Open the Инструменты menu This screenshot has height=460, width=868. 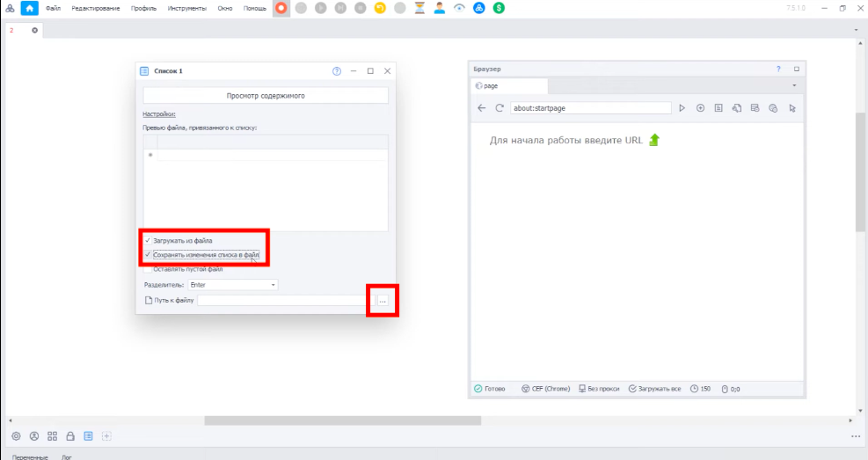[x=187, y=8]
